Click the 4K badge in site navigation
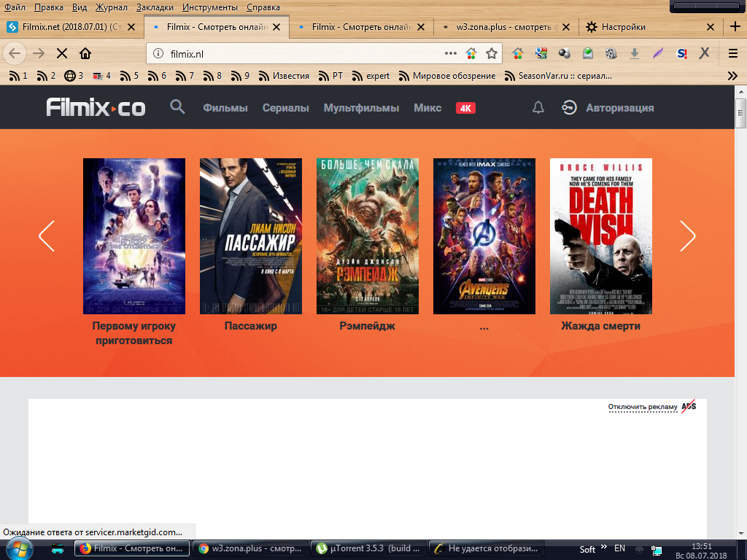The image size is (747, 560). coord(465,108)
